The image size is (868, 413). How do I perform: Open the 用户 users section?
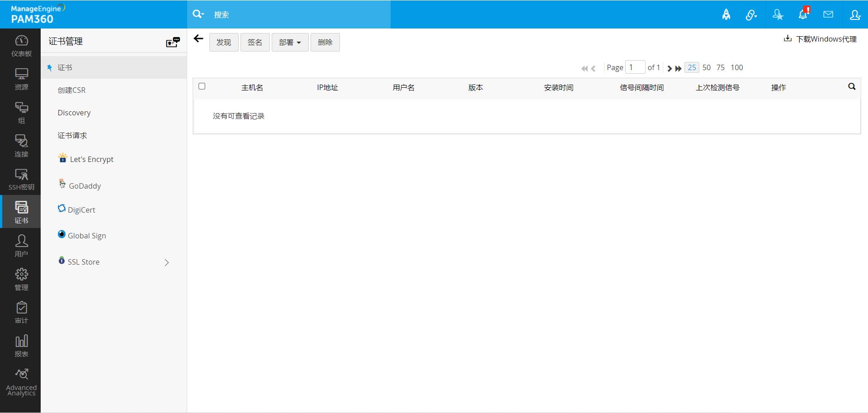click(21, 246)
